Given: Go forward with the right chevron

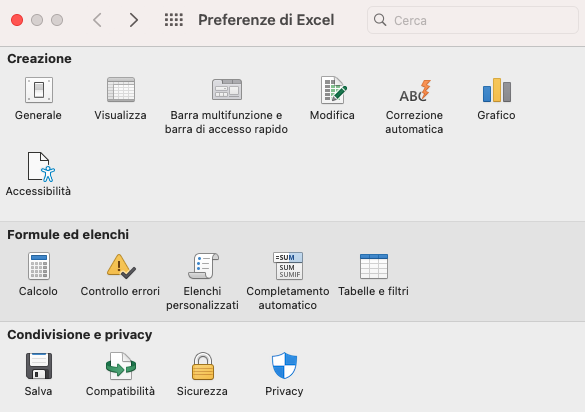Looking at the screenshot, I should (134, 20).
